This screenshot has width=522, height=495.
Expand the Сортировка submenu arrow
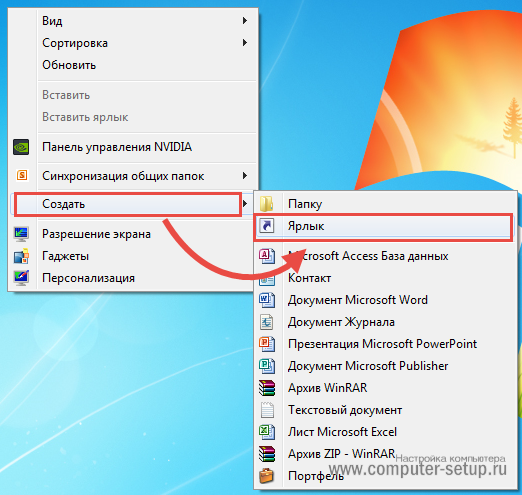(245, 43)
